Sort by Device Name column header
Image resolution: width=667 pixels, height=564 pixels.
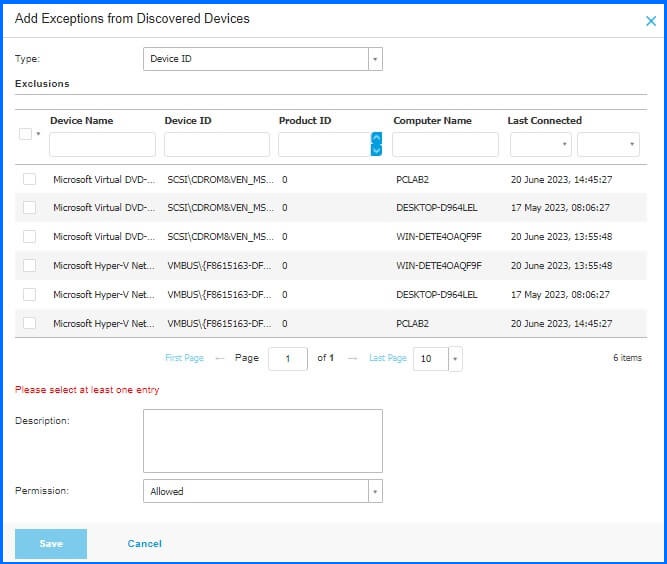[x=82, y=121]
